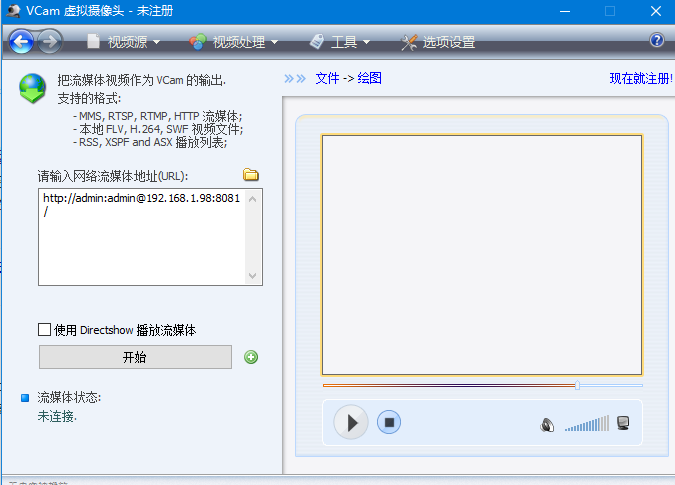Click the 未连接. status text
The width and height of the screenshot is (675, 485).
tap(57, 416)
